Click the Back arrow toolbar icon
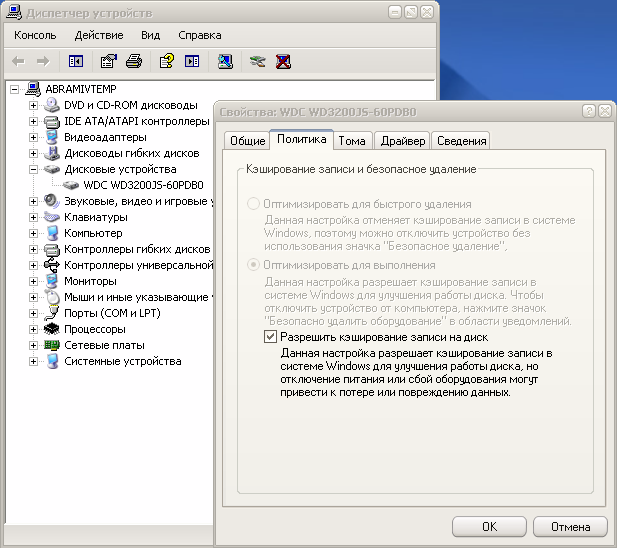617x548 pixels. [18, 61]
